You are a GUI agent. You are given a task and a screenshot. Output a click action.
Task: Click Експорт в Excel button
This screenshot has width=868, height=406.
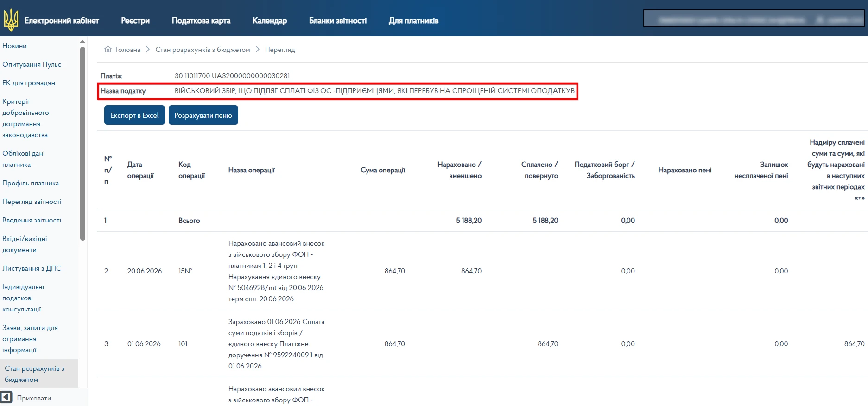click(134, 115)
